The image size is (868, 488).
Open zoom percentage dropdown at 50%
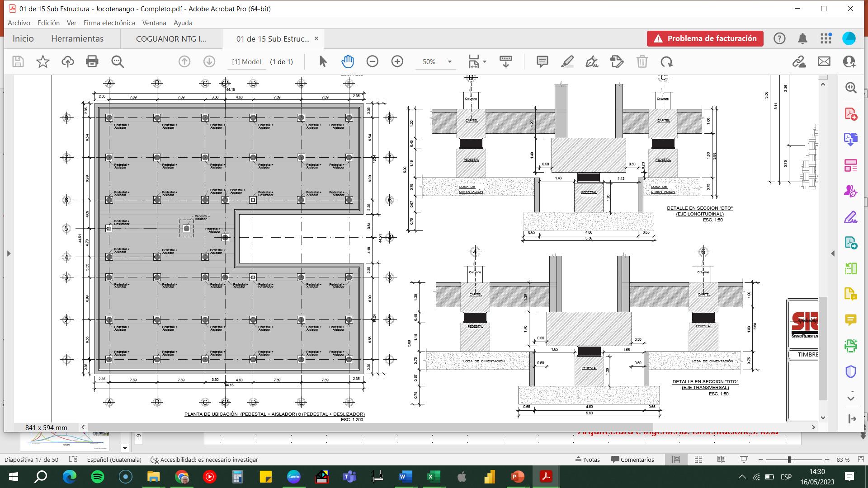pos(449,62)
